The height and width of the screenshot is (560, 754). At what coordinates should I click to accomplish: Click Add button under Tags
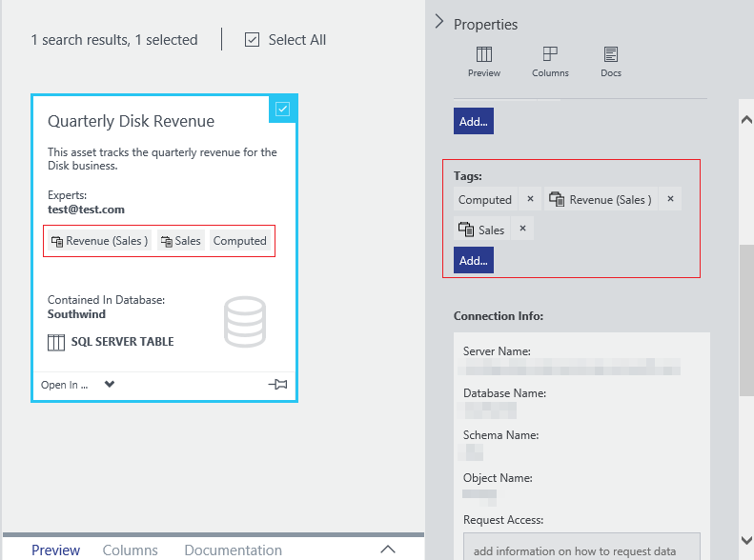click(x=473, y=260)
